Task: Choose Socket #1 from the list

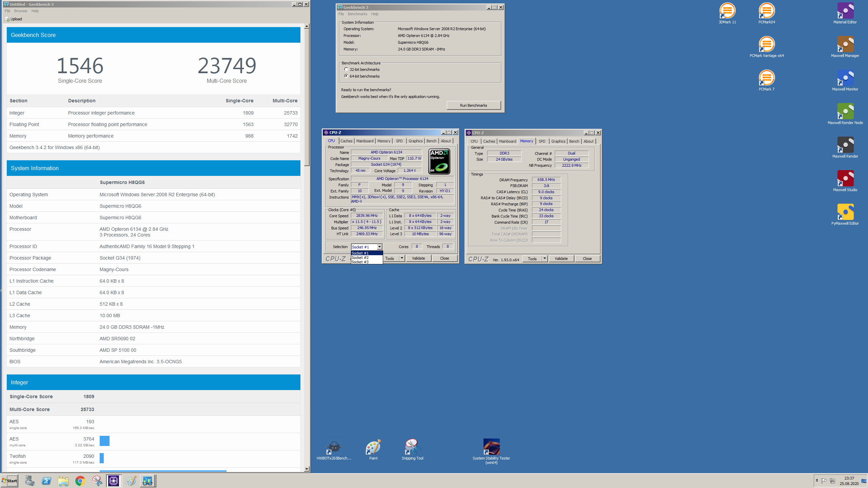Action: [367, 253]
